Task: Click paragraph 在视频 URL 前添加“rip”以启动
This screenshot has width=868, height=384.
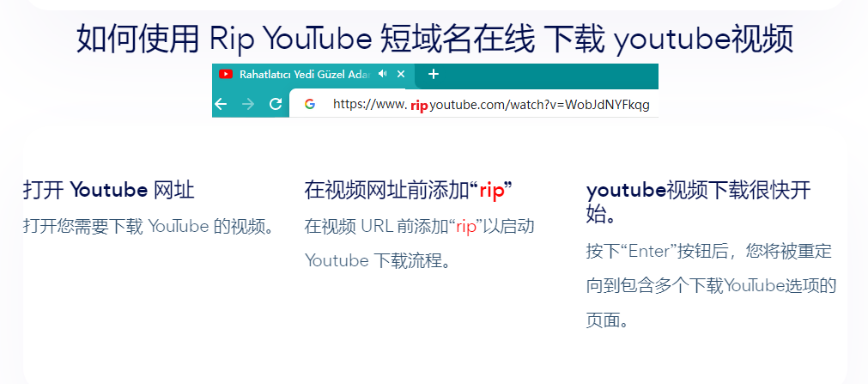Action: click(419, 227)
